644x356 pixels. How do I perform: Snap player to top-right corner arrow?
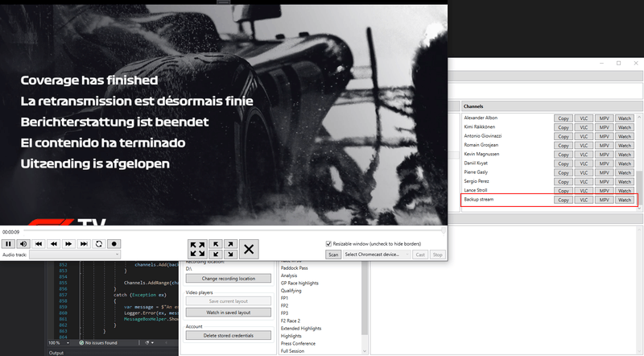[x=231, y=245]
